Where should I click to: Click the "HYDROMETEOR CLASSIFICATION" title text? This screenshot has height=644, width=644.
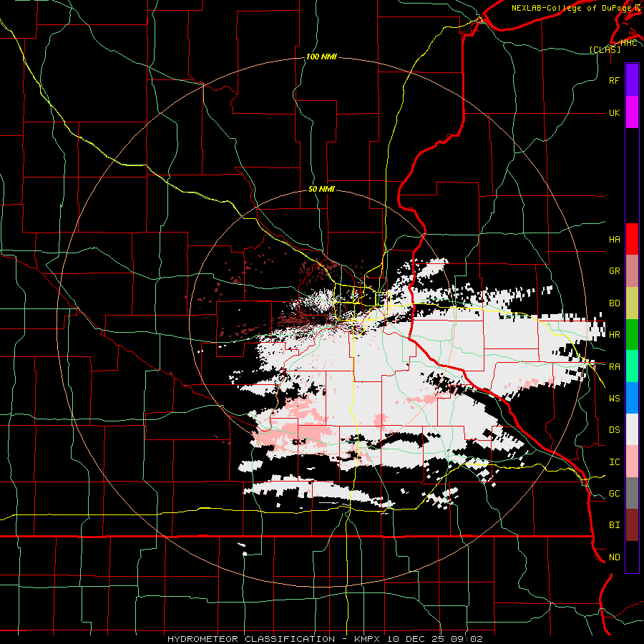click(251, 639)
